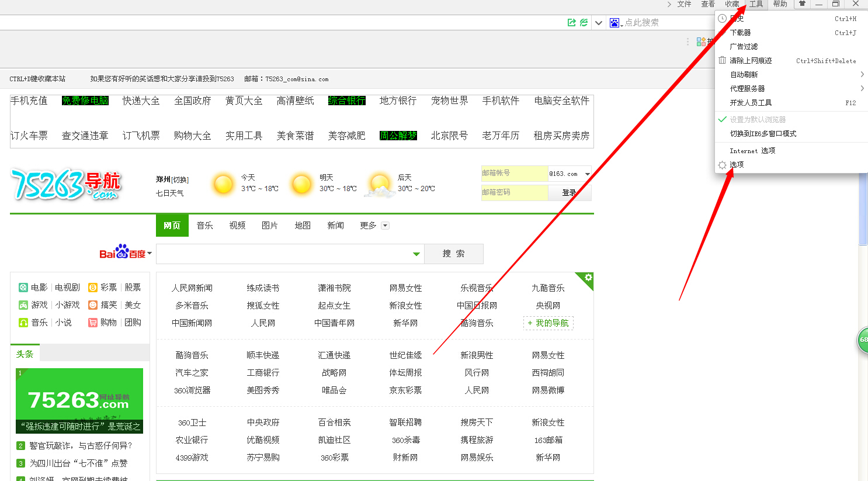
Task: Click the 邮箱帐号 email account field
Action: pyautogui.click(x=515, y=174)
